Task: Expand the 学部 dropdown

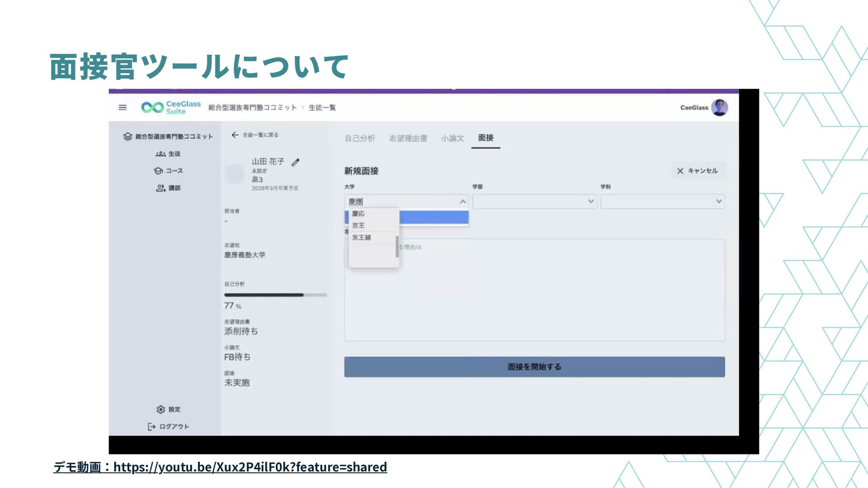Action: point(590,202)
